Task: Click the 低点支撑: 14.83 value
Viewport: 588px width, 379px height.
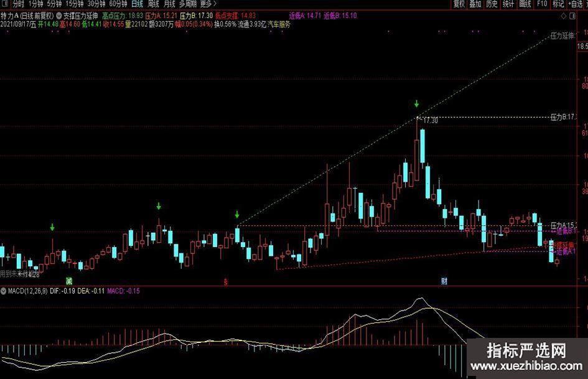Action: point(235,16)
